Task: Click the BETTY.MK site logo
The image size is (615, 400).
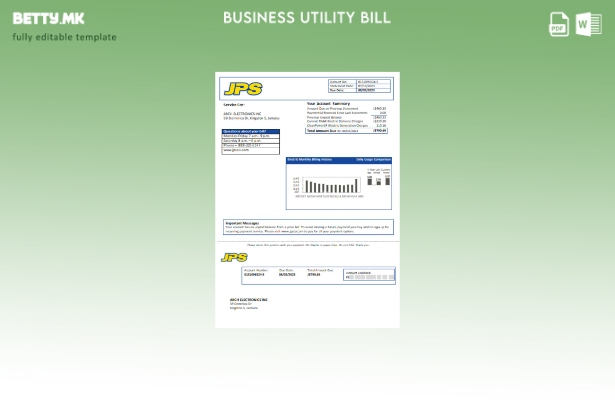Action: (49, 18)
